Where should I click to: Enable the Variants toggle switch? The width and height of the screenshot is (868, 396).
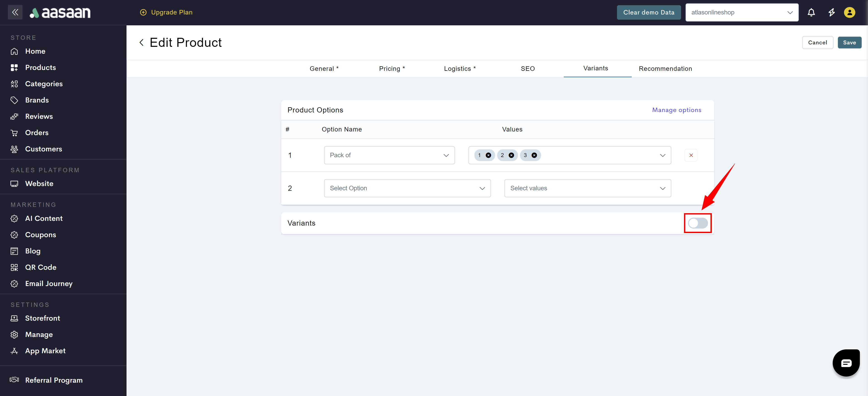coord(698,223)
